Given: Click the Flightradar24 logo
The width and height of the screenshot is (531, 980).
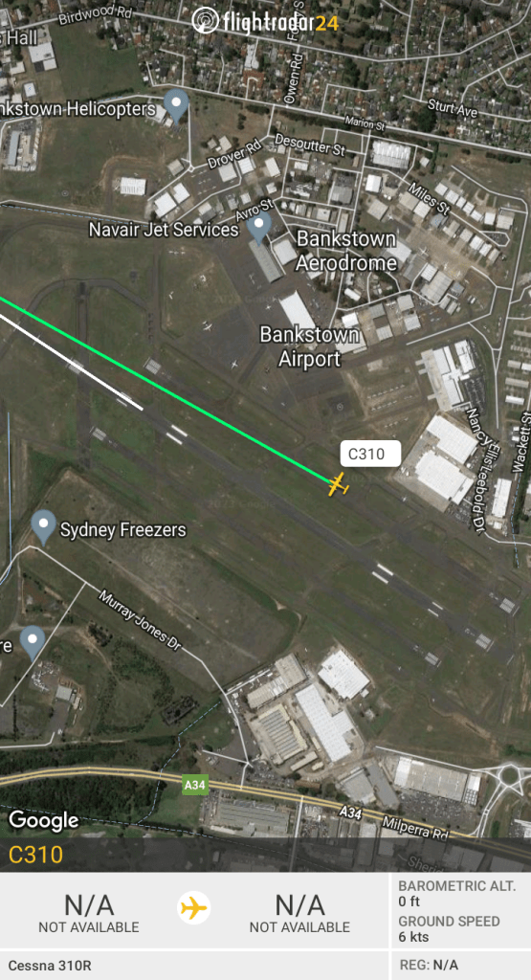Looking at the screenshot, I should (266, 21).
